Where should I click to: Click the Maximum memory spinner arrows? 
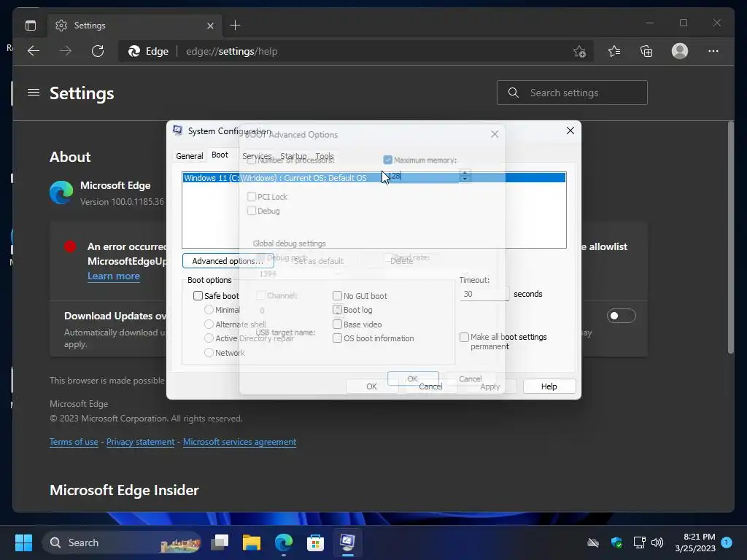(x=465, y=176)
